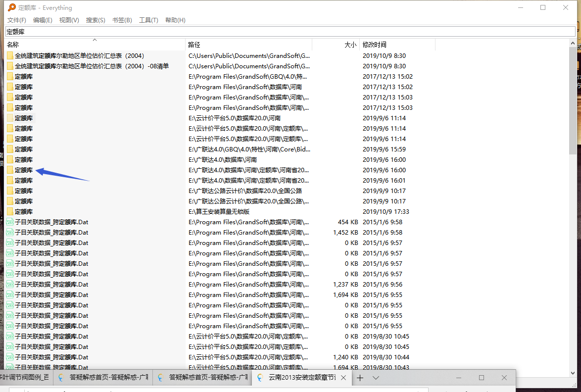Select the Dat file icon sized 1,237 KB
Screen dimensions: 581x392
(10, 284)
